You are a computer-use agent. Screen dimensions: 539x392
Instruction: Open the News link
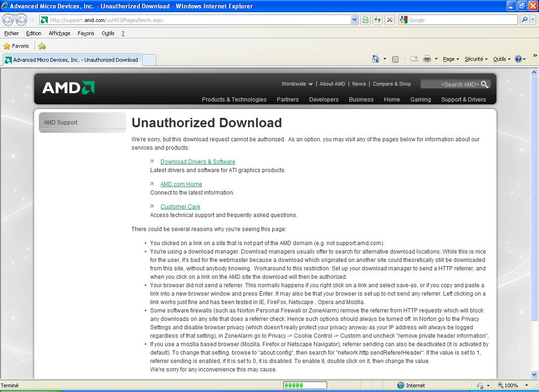pyautogui.click(x=359, y=84)
